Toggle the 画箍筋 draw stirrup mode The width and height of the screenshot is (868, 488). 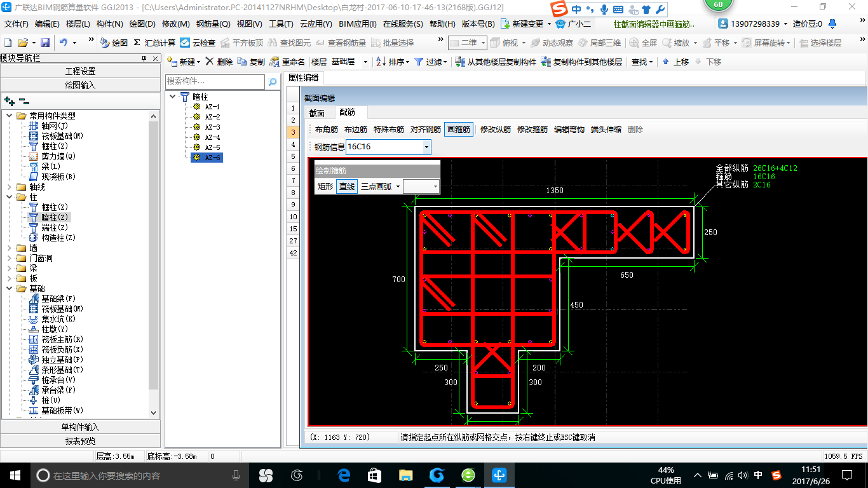[x=459, y=129]
